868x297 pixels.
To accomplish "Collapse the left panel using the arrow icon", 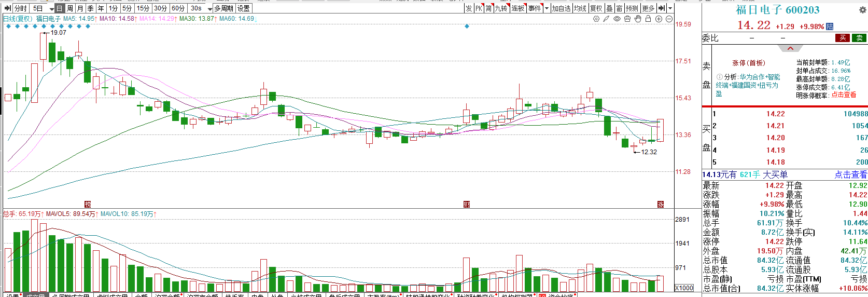I will 7,8.
